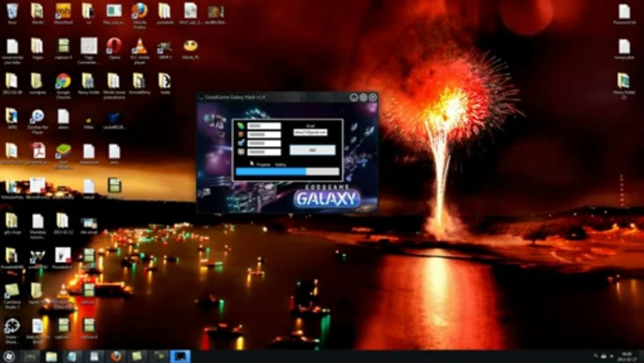Click the tan resource icon in fourth row
644x363 pixels.
tap(241, 152)
